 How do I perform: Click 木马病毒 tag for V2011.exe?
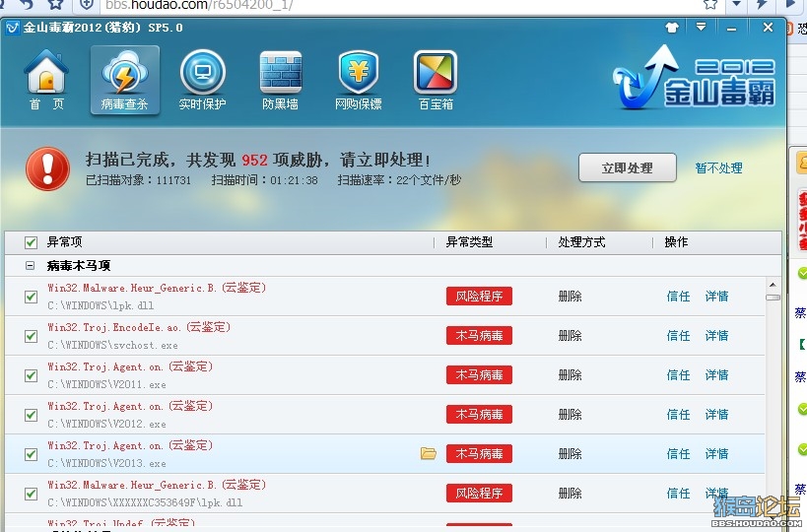click(479, 375)
